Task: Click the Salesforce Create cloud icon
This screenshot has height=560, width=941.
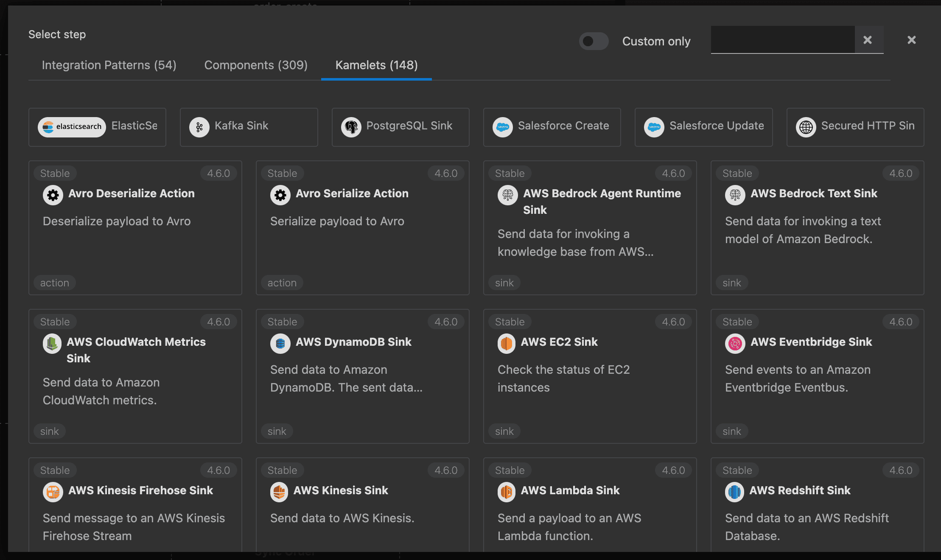Action: (x=503, y=127)
